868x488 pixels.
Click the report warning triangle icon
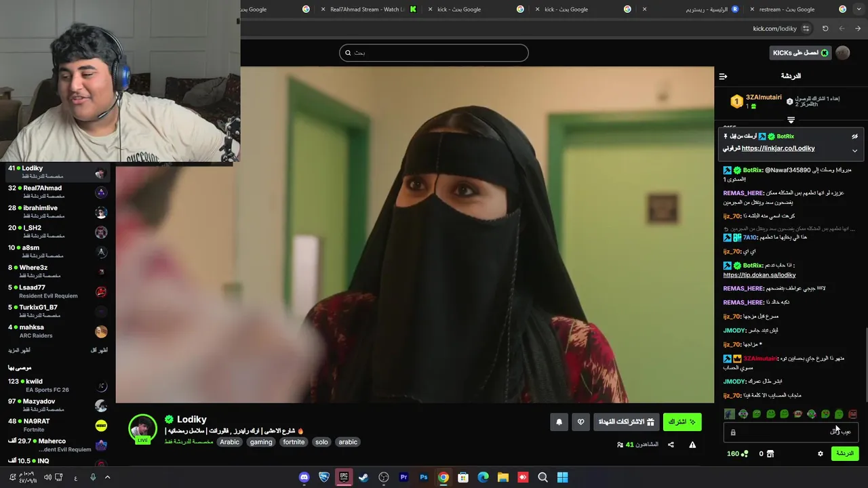click(692, 445)
